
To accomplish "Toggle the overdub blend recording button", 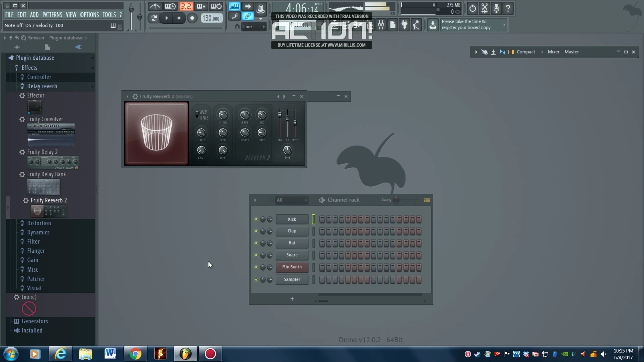I will click(x=201, y=6).
